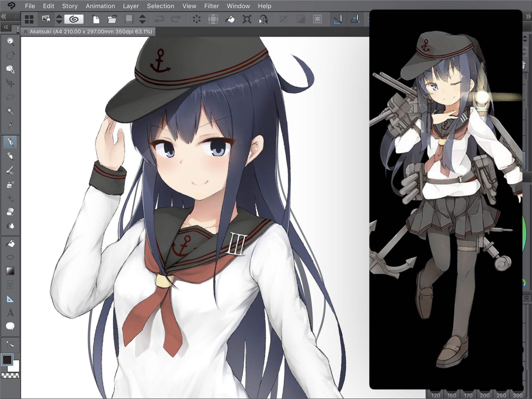
Task: Select the transparent color checker swatch
Action: coord(10,375)
